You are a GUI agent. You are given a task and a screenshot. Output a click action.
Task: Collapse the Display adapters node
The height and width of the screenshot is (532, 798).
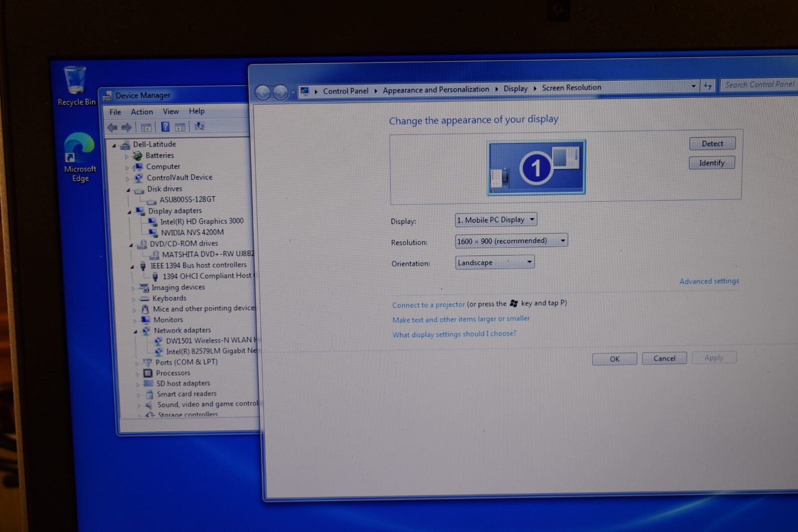pyautogui.click(x=129, y=212)
